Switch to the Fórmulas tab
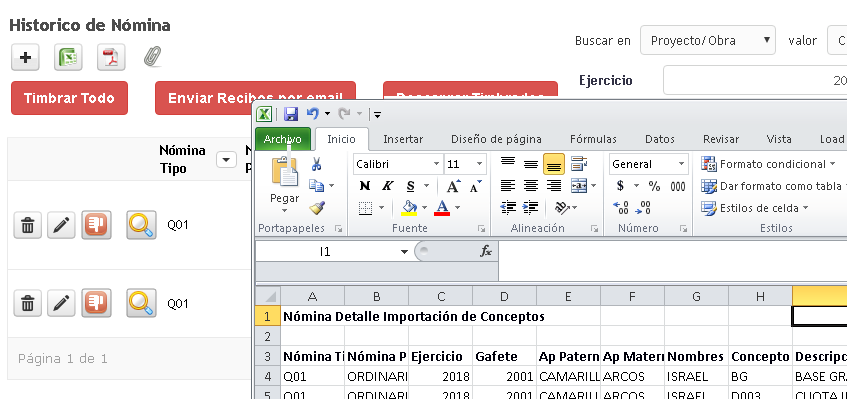This screenshot has width=847, height=399. click(593, 139)
